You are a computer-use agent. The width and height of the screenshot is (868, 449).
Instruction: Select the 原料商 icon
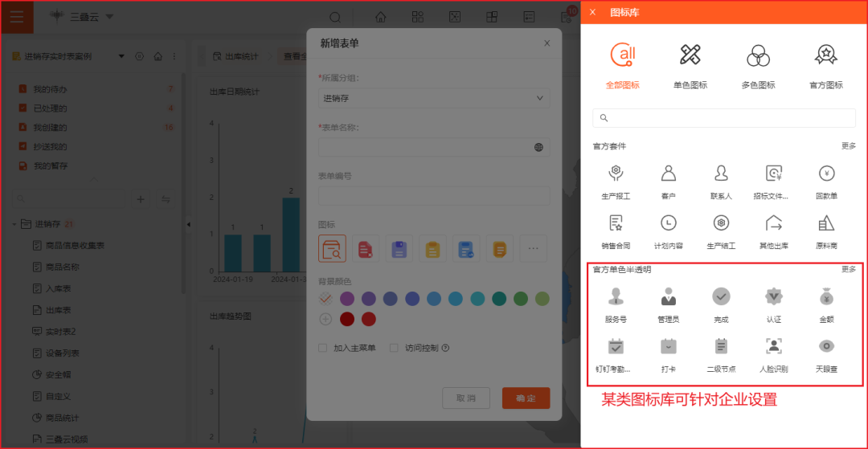[x=826, y=222]
